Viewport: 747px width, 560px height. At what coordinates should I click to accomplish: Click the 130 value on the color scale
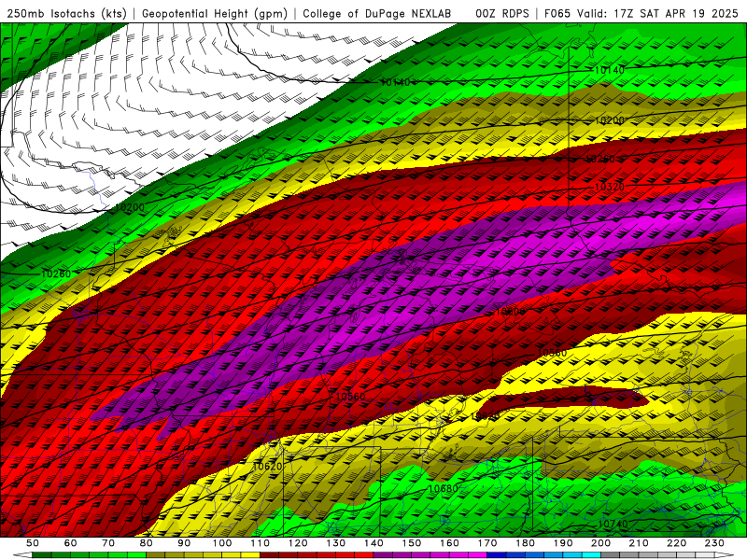coord(336,543)
